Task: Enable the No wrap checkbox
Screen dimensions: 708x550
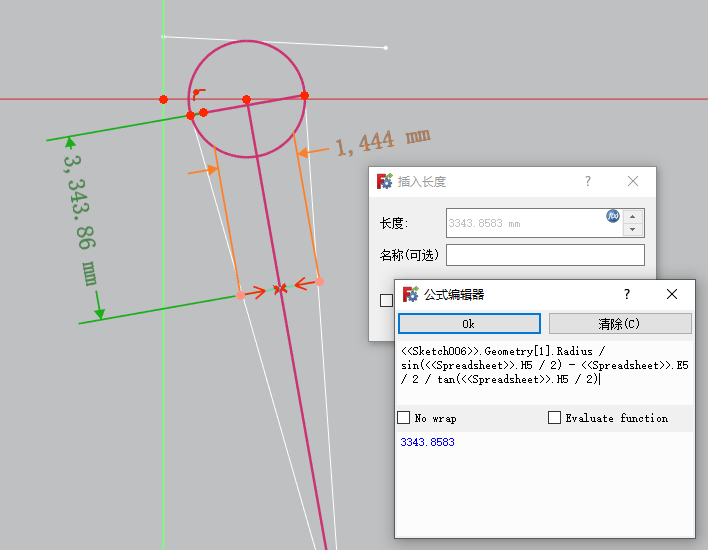Action: [404, 418]
